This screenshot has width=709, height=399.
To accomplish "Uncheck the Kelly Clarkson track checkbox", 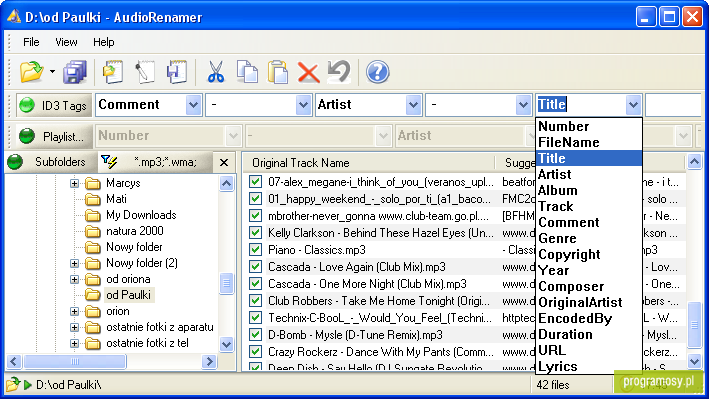I will pyautogui.click(x=255, y=233).
